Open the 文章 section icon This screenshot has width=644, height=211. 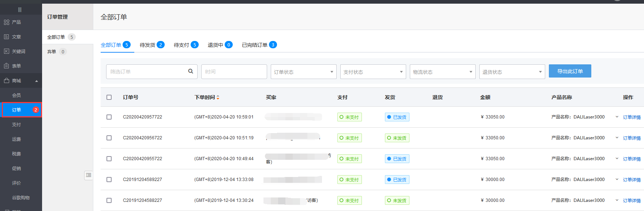(7, 37)
